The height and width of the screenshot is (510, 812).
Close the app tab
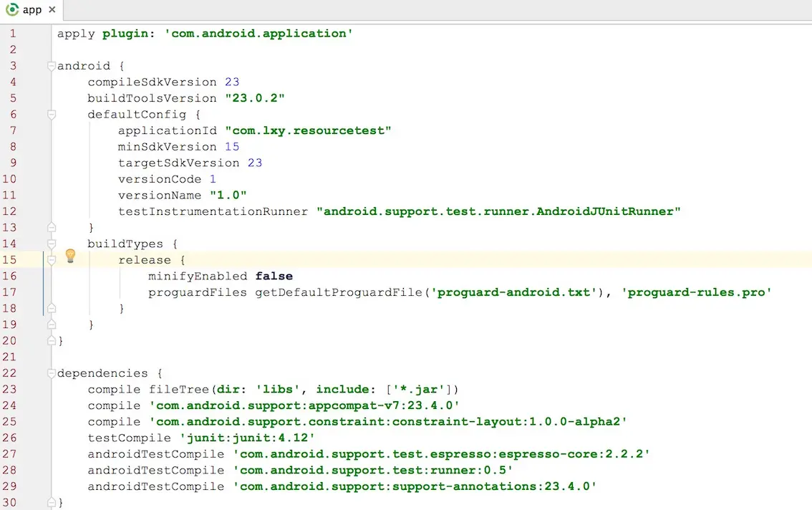point(52,10)
